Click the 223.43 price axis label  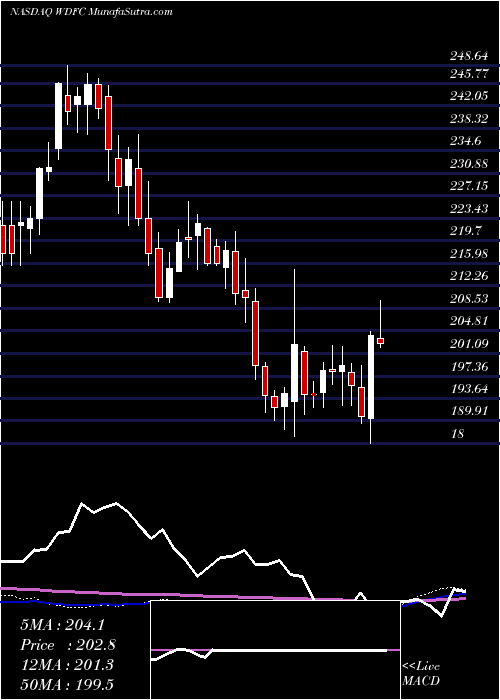click(468, 208)
